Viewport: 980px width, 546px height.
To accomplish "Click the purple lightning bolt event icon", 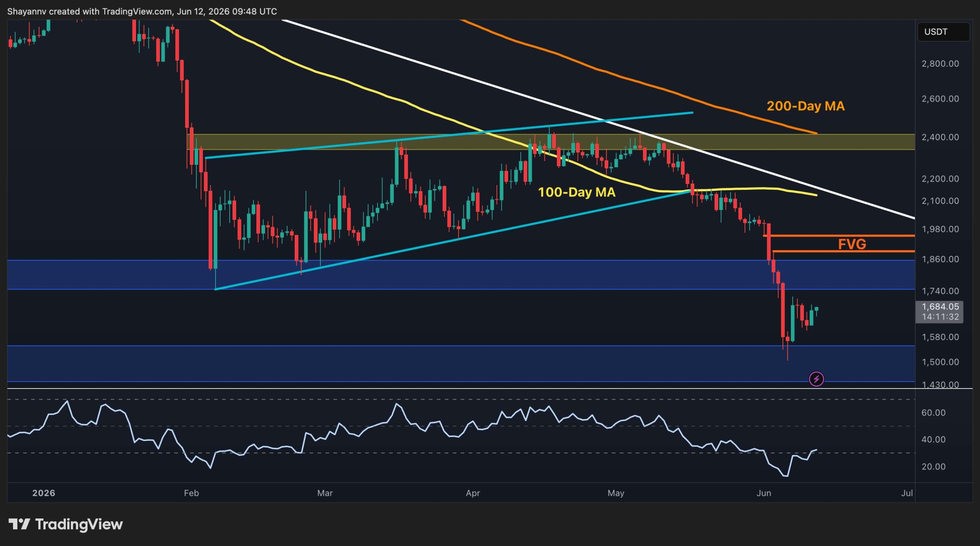I will pyautogui.click(x=816, y=379).
